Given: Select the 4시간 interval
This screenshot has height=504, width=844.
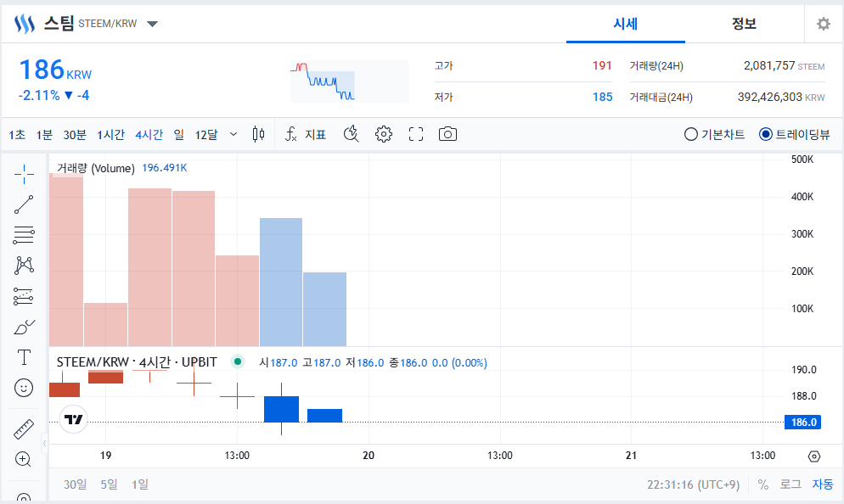Looking at the screenshot, I should click(149, 134).
